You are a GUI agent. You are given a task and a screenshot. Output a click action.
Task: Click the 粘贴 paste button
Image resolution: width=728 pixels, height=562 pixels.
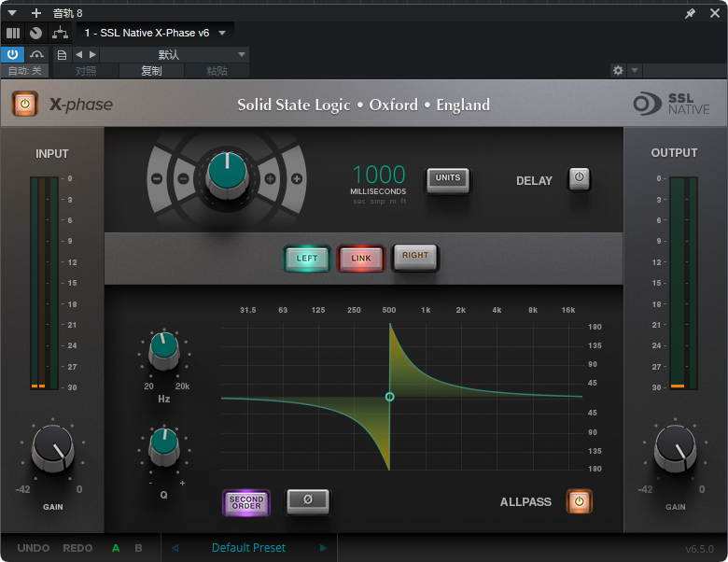(217, 71)
